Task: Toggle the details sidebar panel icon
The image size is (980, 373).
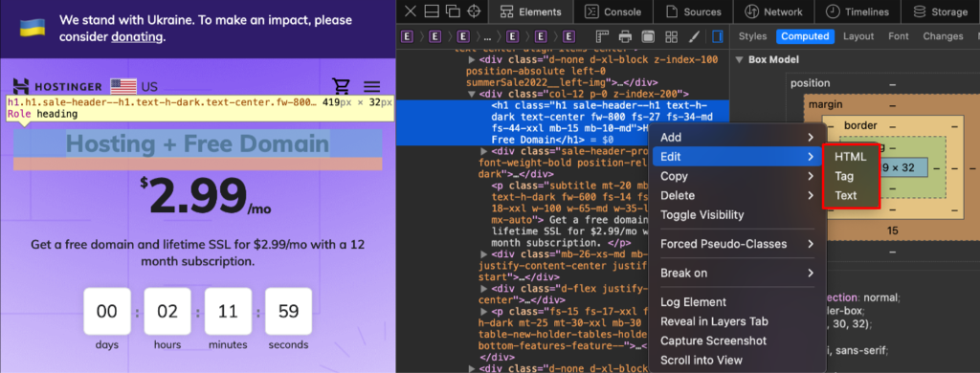Action: click(718, 36)
